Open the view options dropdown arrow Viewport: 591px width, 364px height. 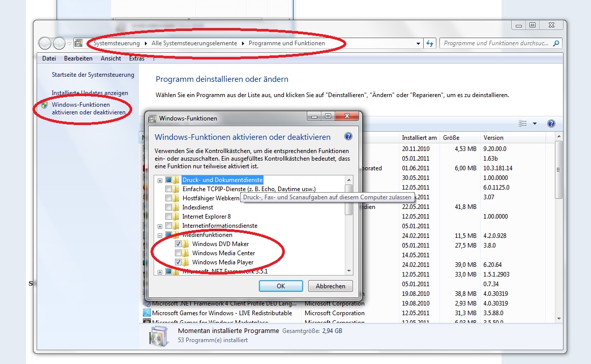(535, 124)
